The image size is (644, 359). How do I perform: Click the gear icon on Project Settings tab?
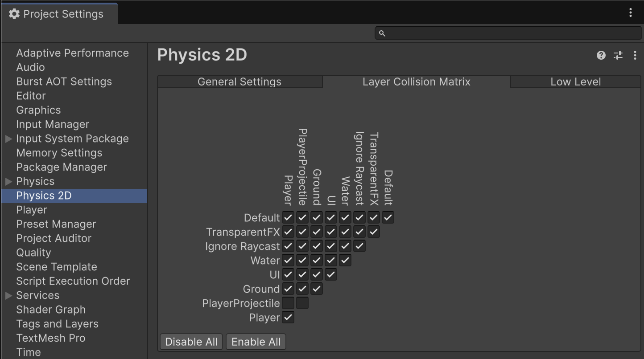[14, 14]
